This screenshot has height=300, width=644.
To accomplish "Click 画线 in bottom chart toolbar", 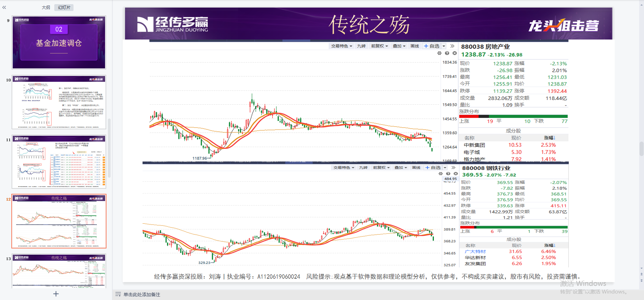I will coord(416,168).
